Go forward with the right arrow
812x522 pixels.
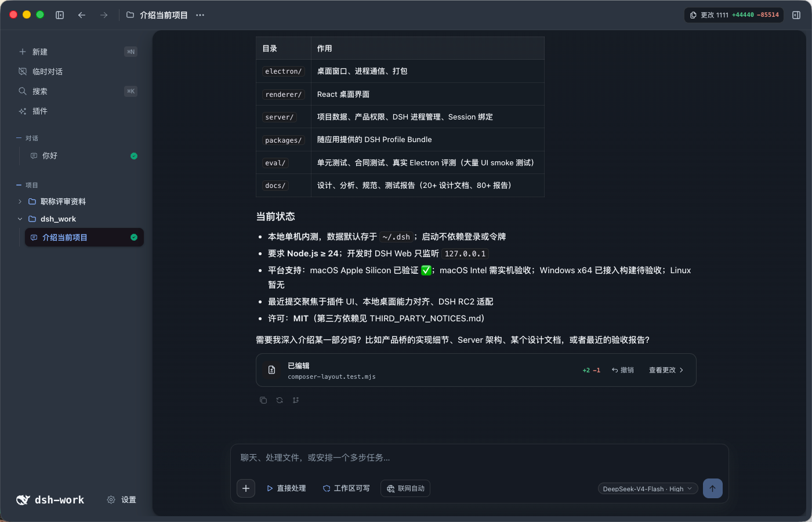[x=104, y=15]
